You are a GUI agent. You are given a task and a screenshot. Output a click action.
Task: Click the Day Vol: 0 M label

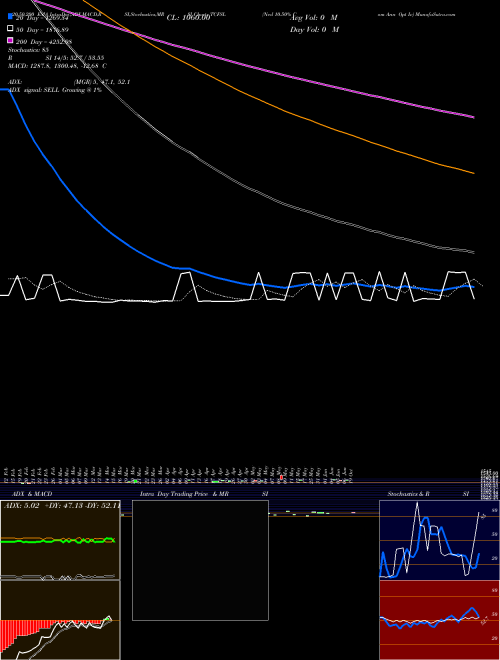[x=314, y=29]
